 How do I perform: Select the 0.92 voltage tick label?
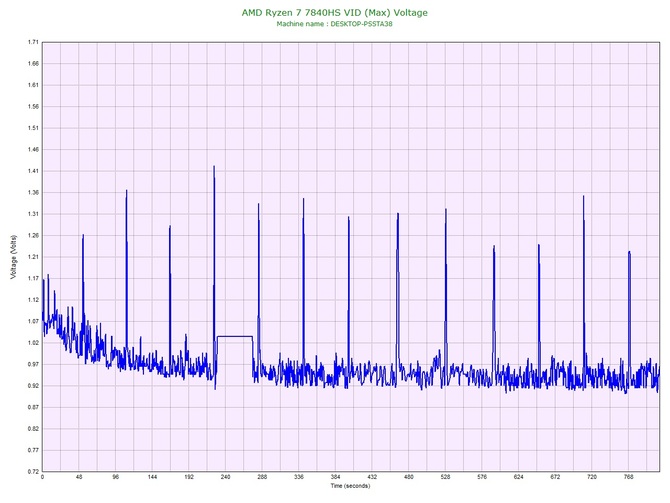click(x=33, y=386)
